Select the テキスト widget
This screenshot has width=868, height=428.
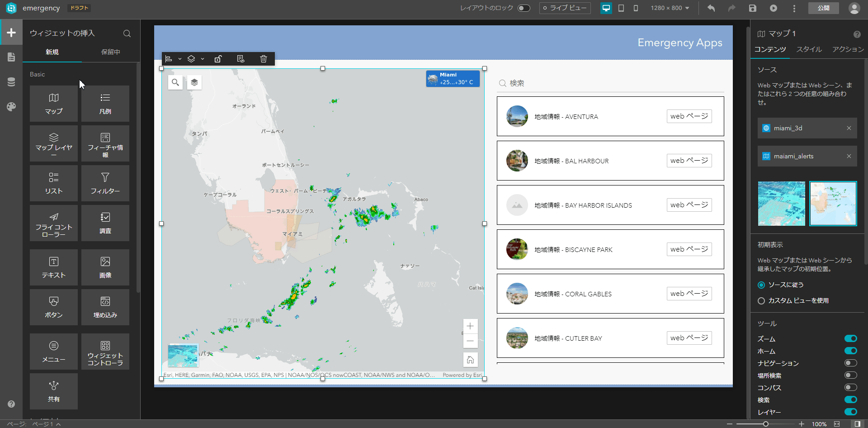tap(54, 267)
